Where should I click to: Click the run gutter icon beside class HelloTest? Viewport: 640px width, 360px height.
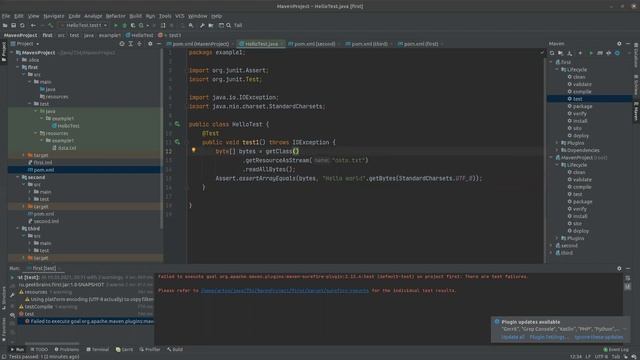[x=177, y=124]
